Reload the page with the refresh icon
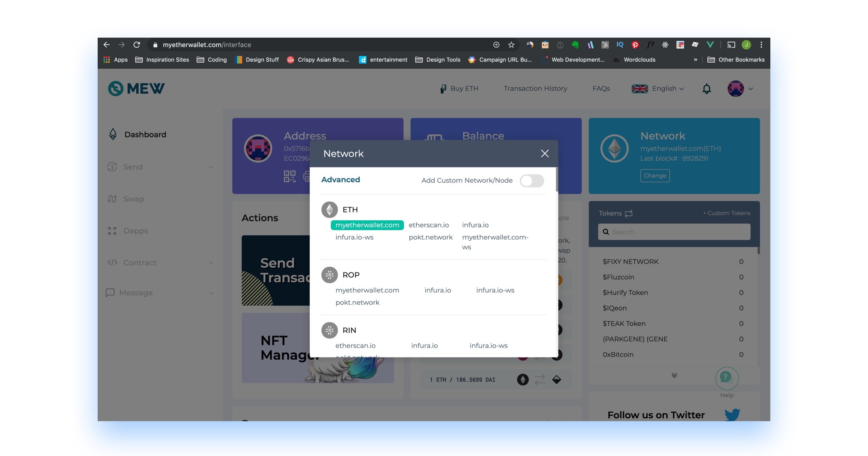 point(137,45)
